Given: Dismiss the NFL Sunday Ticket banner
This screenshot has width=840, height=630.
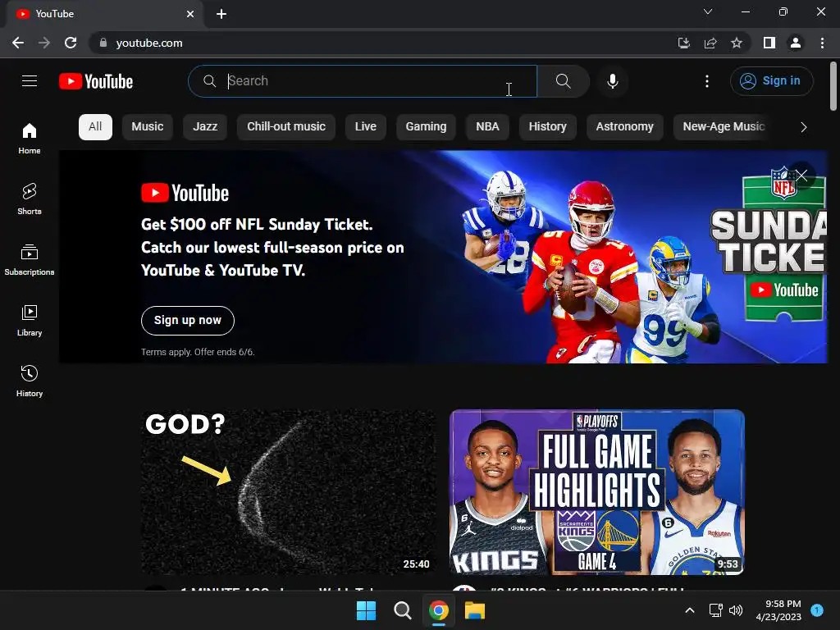Looking at the screenshot, I should [801, 176].
